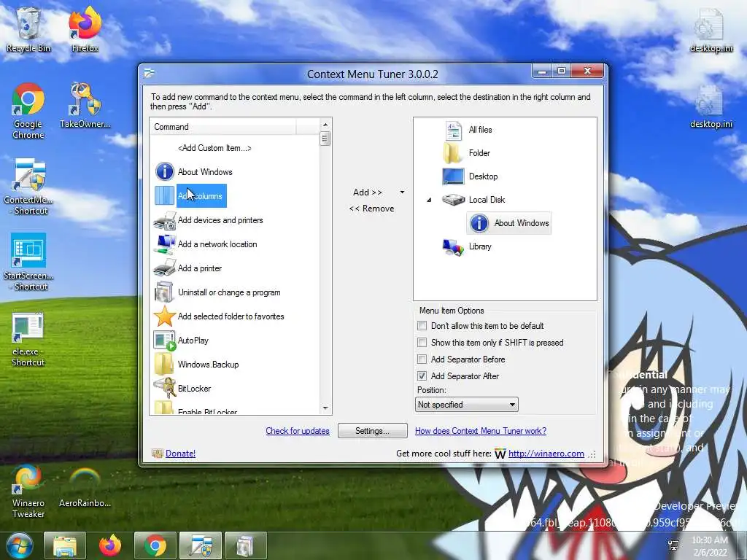Click the BitLocker keys icon
The height and width of the screenshot is (560, 747).
coord(165,388)
